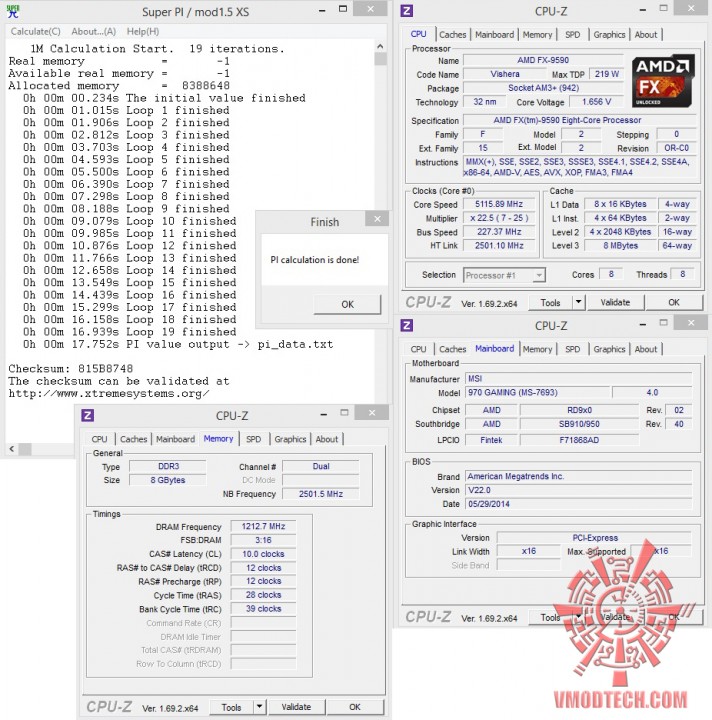This screenshot has width=712, height=720.
Task: Click the Z icon in the Mainboard CPU-Z window
Action: [406, 326]
